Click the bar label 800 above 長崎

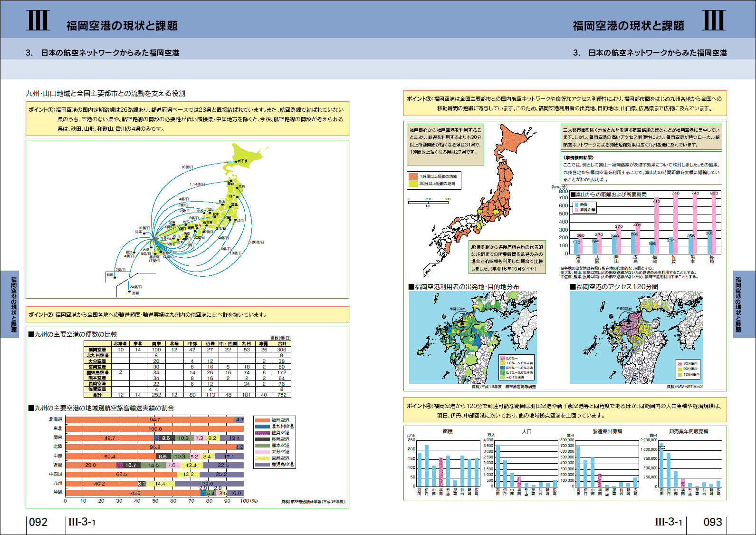tap(714, 193)
